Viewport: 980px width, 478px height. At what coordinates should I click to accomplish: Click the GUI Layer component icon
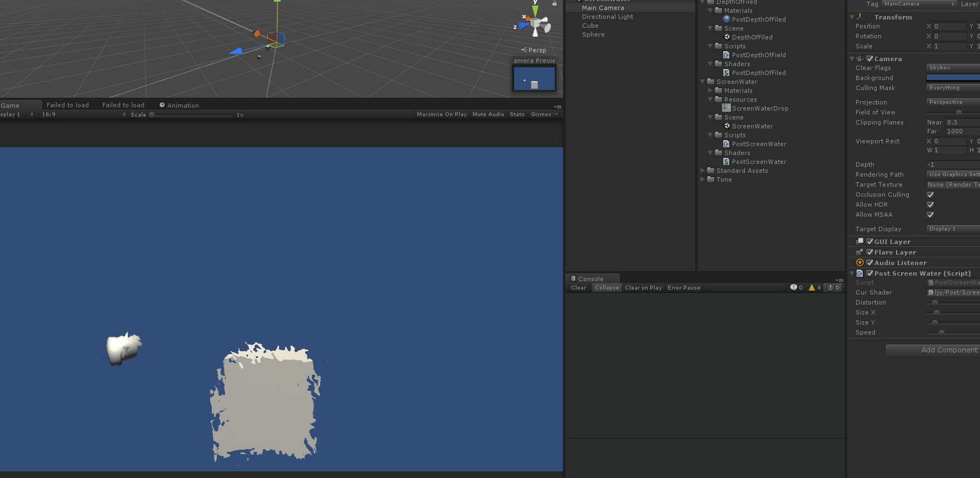pos(860,242)
